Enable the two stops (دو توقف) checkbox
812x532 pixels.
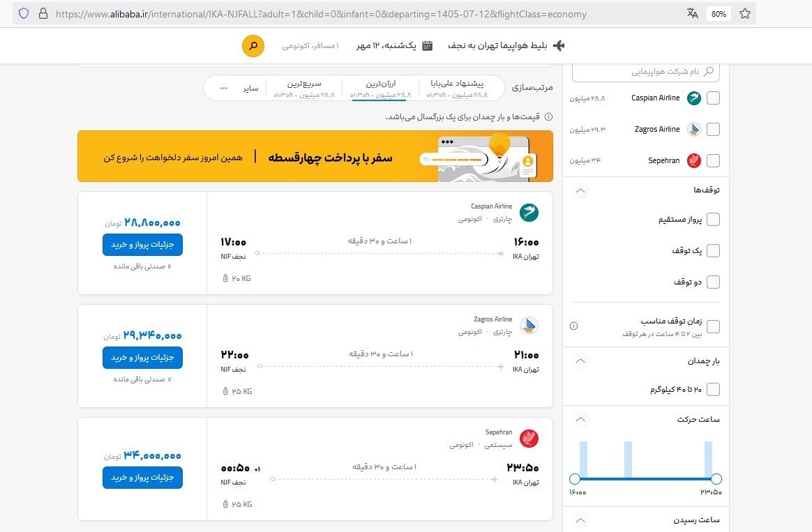[x=713, y=282]
